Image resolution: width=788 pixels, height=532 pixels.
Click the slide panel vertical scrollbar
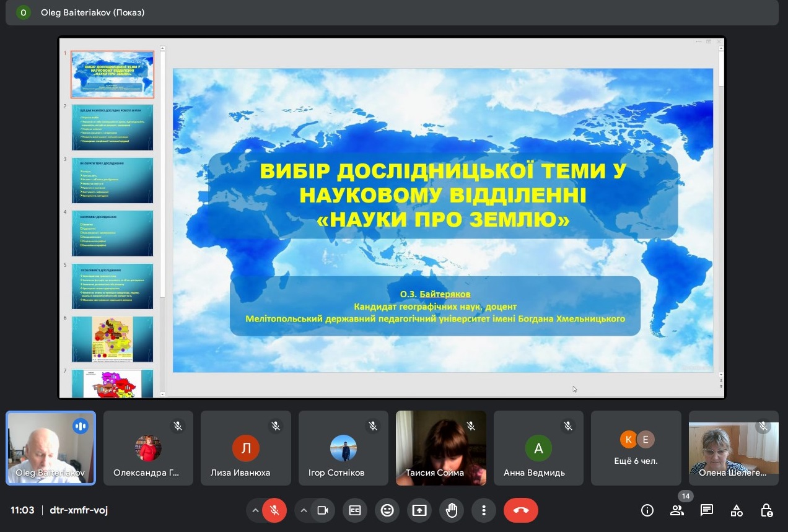[162, 186]
